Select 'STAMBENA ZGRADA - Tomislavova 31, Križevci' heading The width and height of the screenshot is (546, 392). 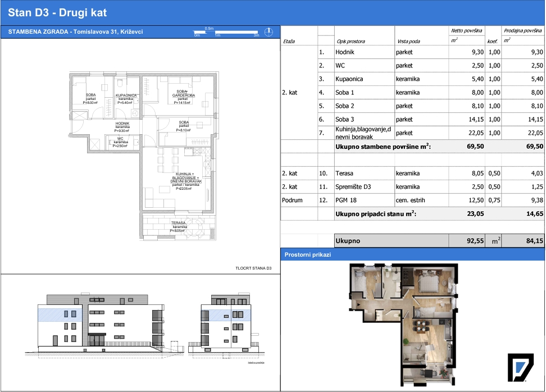coord(76,31)
